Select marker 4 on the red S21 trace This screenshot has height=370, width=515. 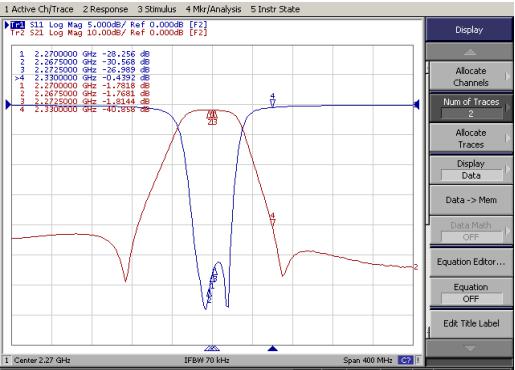coord(273,219)
